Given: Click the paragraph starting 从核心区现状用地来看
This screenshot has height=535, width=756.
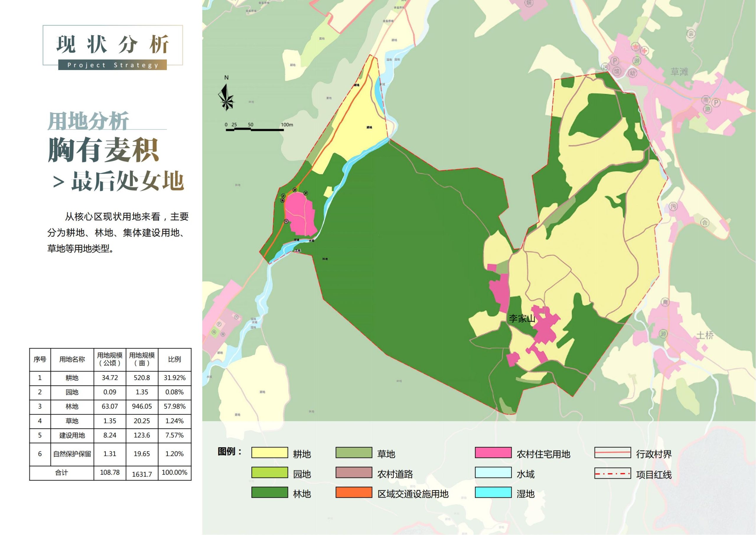Looking at the screenshot, I should (118, 232).
